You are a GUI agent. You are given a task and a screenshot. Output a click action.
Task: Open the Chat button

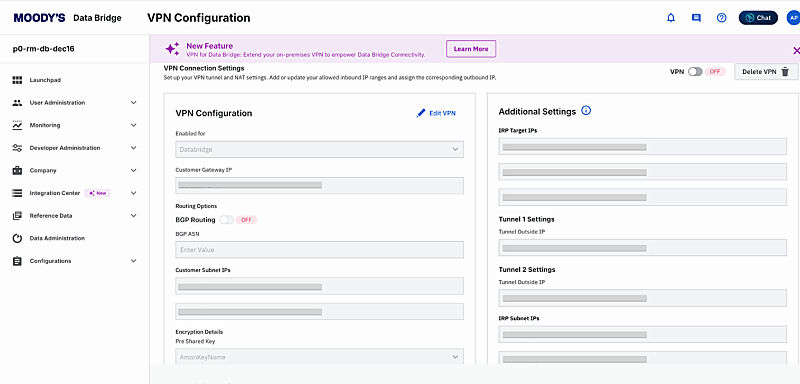(758, 18)
